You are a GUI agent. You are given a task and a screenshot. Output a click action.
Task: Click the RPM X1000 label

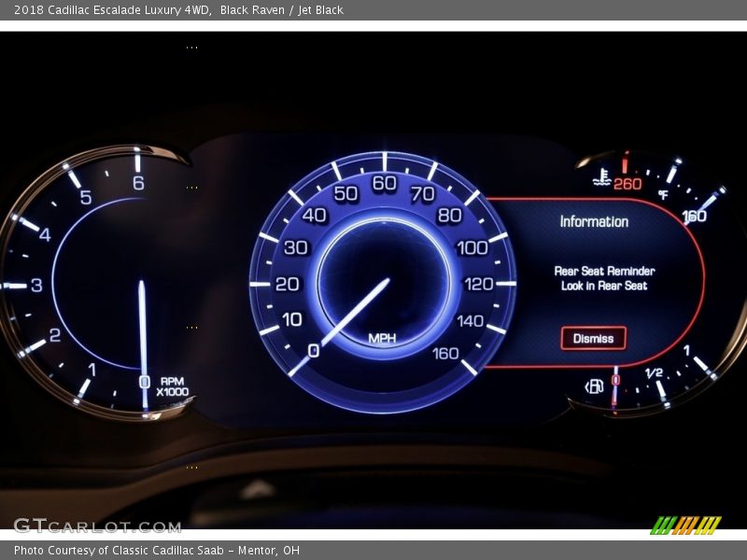click(172, 386)
